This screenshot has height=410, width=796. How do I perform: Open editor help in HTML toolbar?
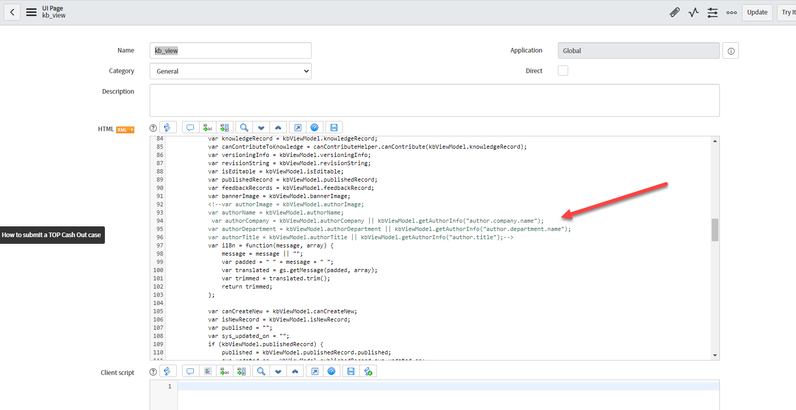coord(315,128)
